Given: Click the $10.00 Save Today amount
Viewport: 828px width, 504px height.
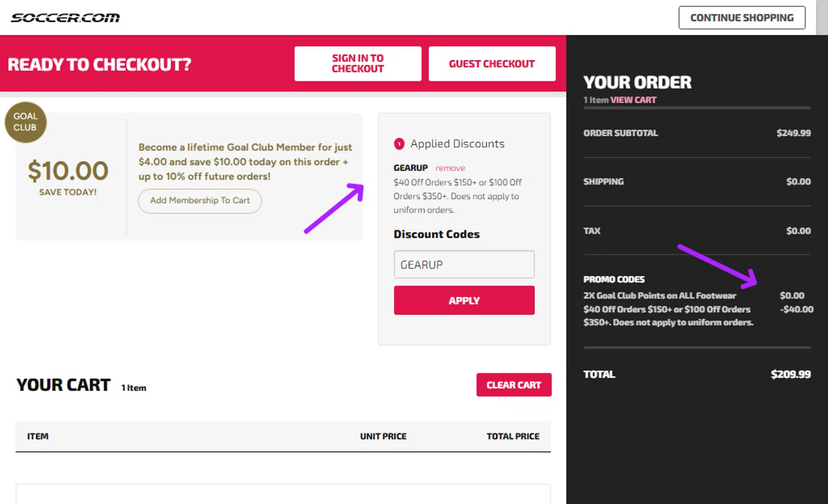Looking at the screenshot, I should coord(68,171).
